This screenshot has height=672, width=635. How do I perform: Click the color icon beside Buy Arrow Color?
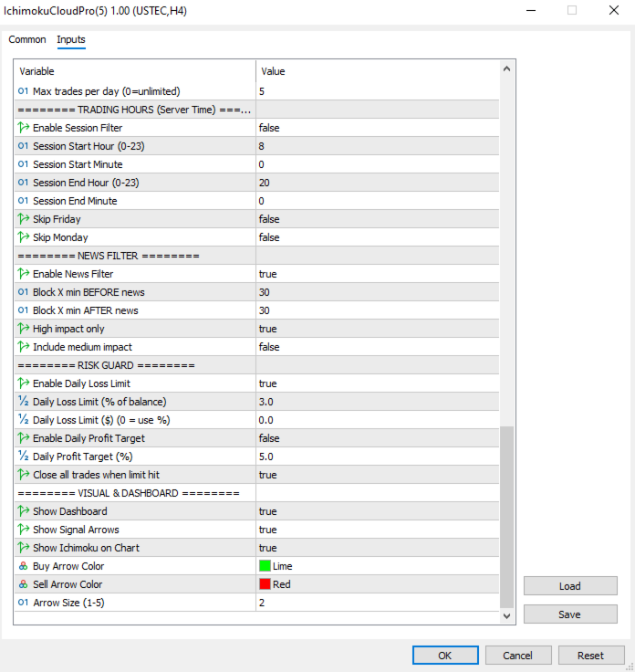(23, 566)
